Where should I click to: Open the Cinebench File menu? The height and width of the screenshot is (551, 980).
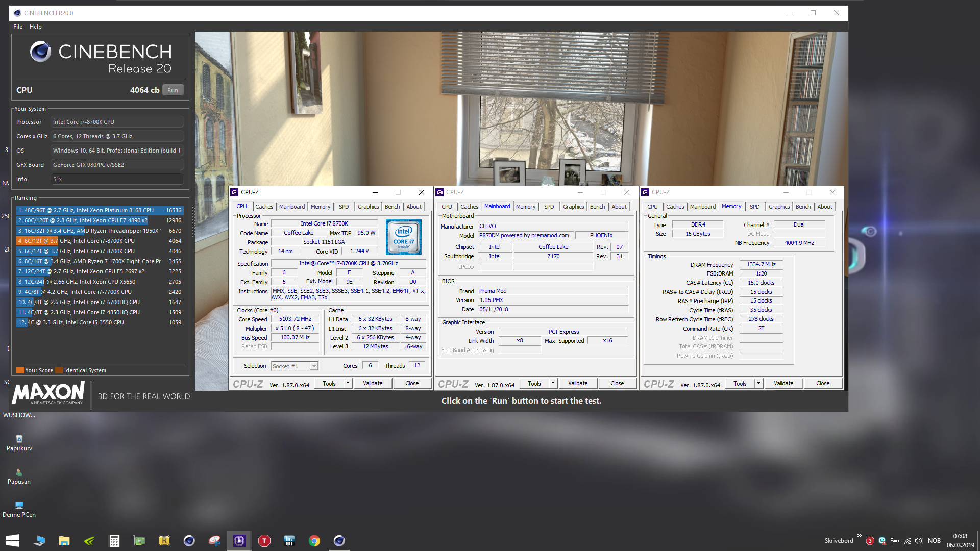[18, 27]
